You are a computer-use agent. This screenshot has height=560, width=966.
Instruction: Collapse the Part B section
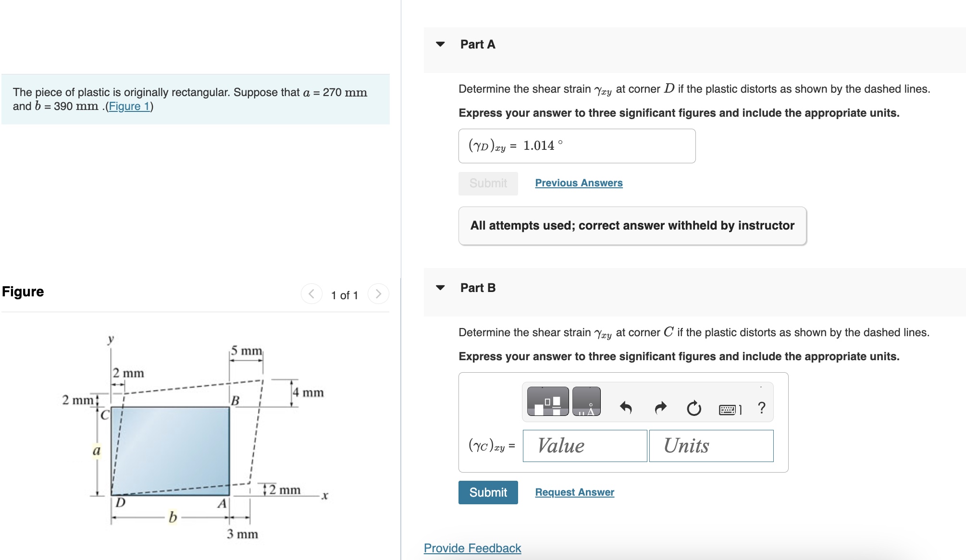(440, 288)
